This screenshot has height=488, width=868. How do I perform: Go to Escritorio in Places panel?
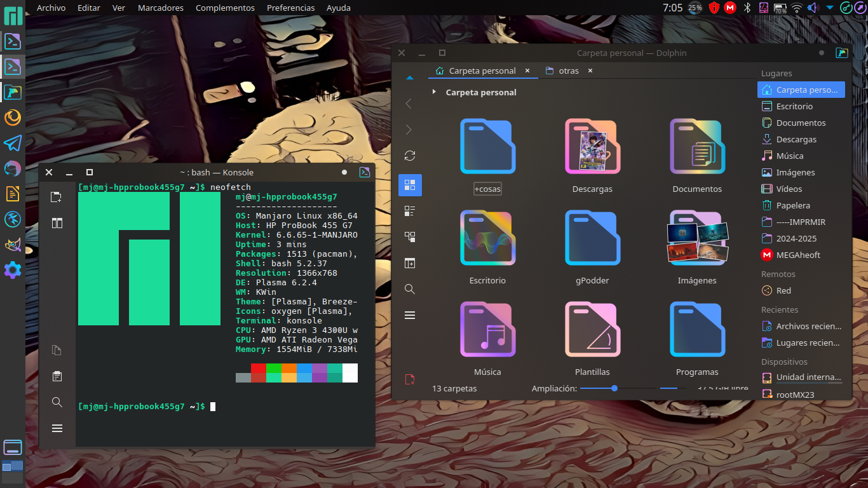801,106
